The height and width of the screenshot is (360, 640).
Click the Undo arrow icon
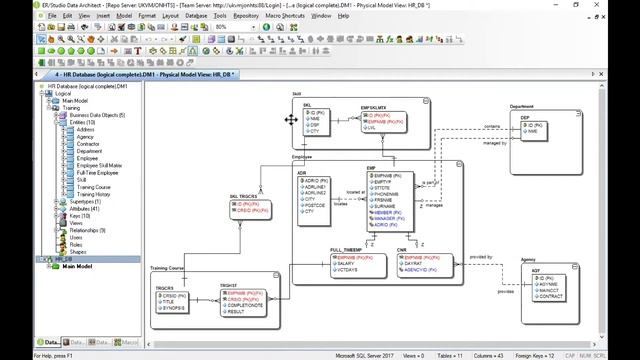(149, 39)
